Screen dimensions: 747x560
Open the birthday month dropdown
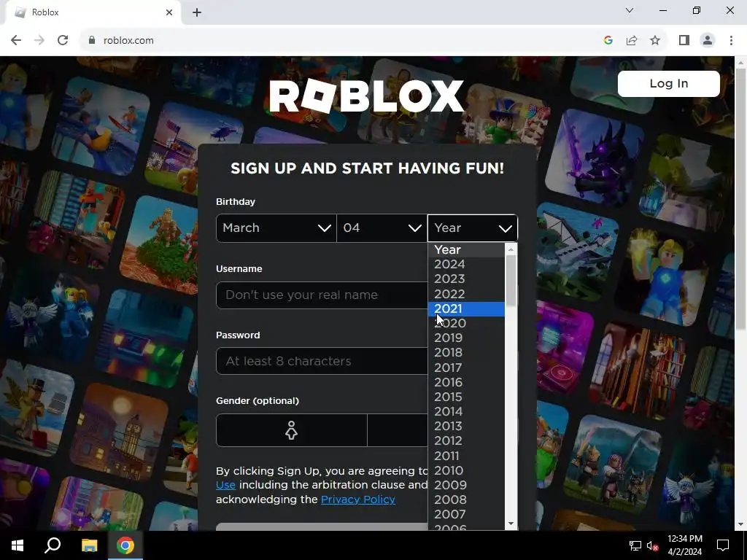tap(276, 228)
